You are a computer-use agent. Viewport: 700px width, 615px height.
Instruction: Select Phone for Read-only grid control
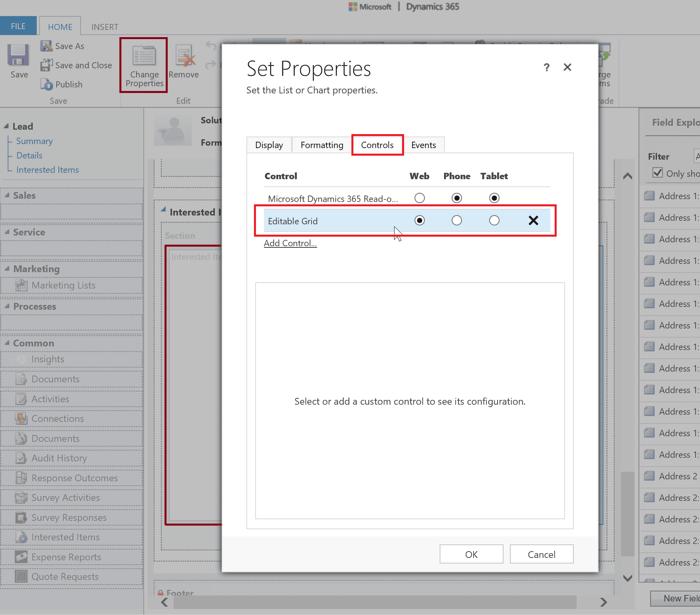coord(457,198)
